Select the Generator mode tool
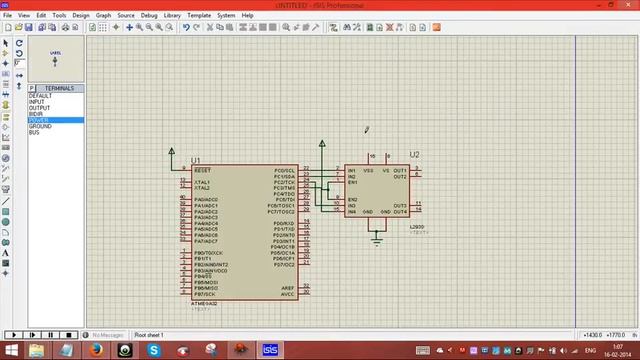 pos(6,158)
